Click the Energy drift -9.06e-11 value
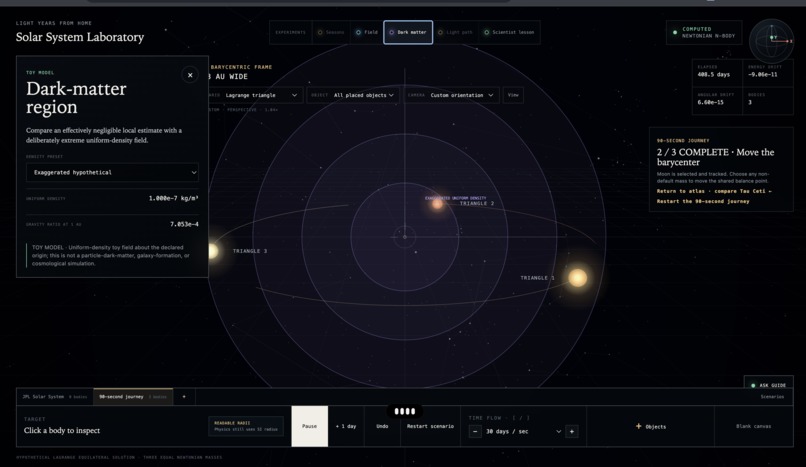The width and height of the screenshot is (806, 467). tap(763, 74)
